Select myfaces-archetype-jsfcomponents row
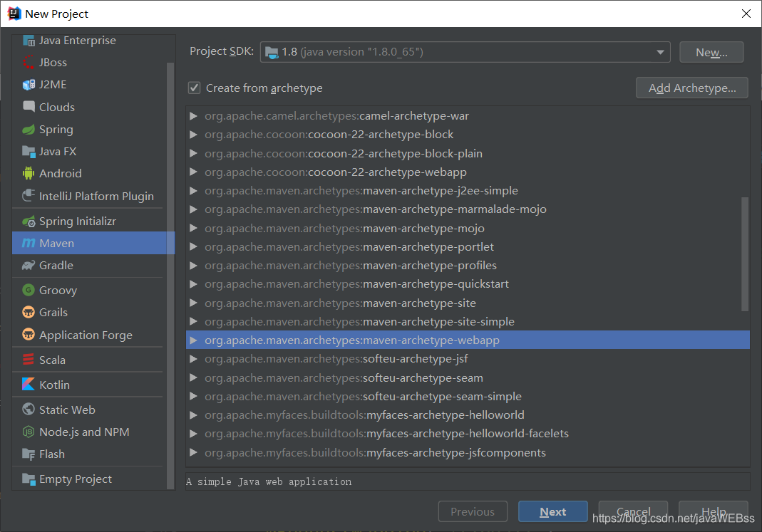 click(x=468, y=452)
